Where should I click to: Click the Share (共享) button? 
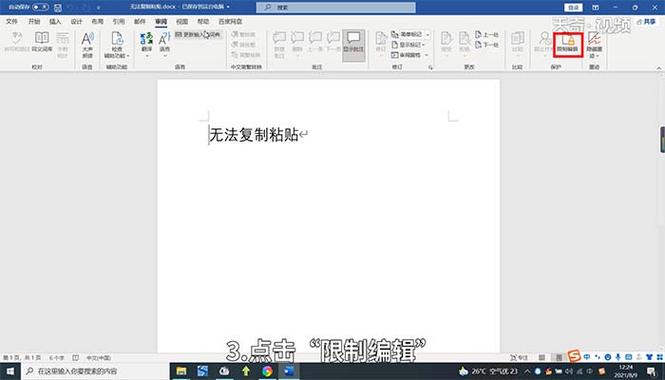point(646,21)
